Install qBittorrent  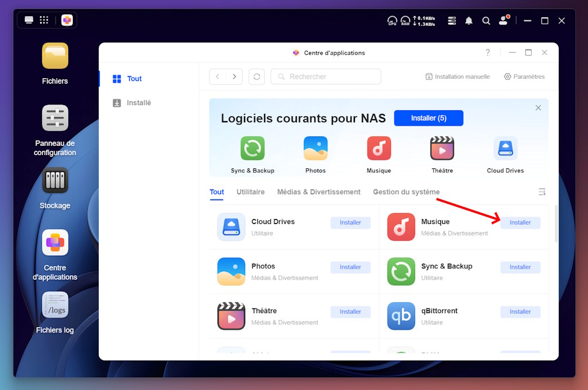tap(520, 312)
